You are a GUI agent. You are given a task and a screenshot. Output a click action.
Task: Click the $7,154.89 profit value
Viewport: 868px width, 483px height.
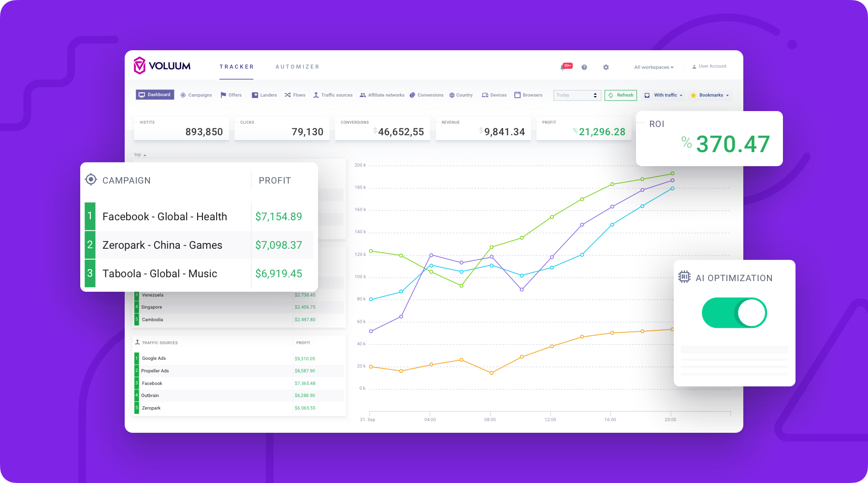(x=279, y=216)
